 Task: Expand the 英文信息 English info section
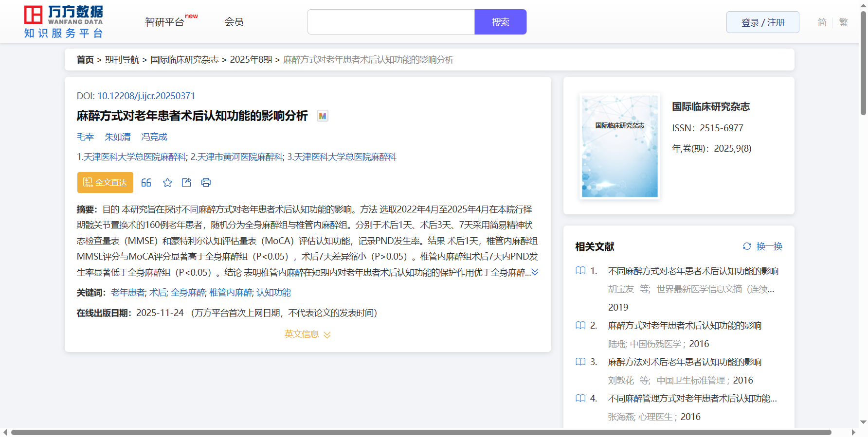pyautogui.click(x=307, y=334)
